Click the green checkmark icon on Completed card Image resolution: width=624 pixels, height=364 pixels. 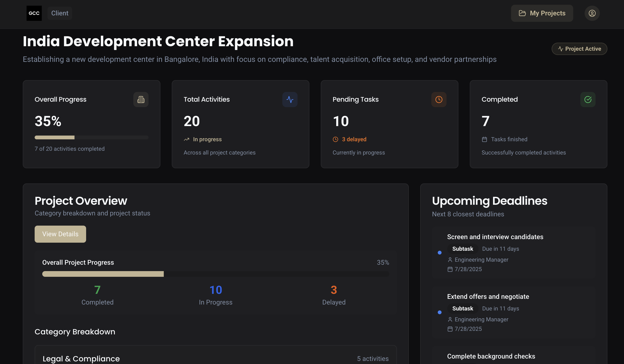(588, 99)
